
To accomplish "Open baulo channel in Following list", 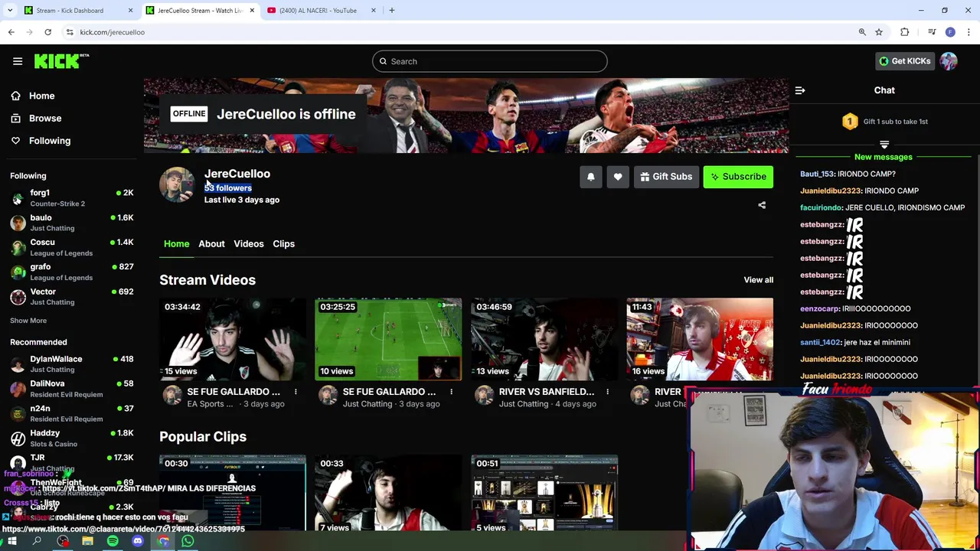I will tap(72, 223).
